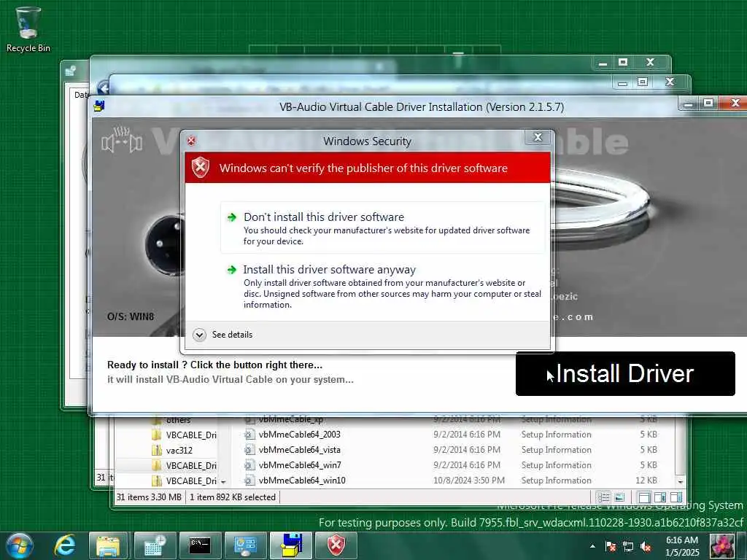747x560 pixels.
Task: Open the network tray icon
Action: coord(628,546)
